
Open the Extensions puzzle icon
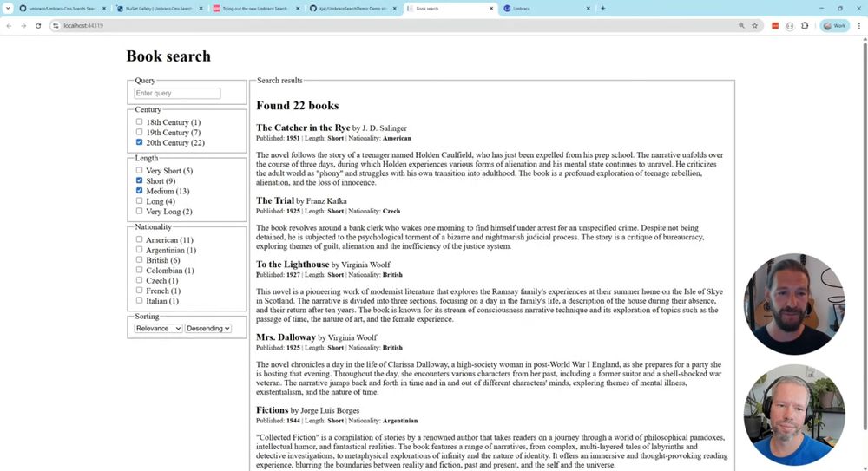(805, 25)
